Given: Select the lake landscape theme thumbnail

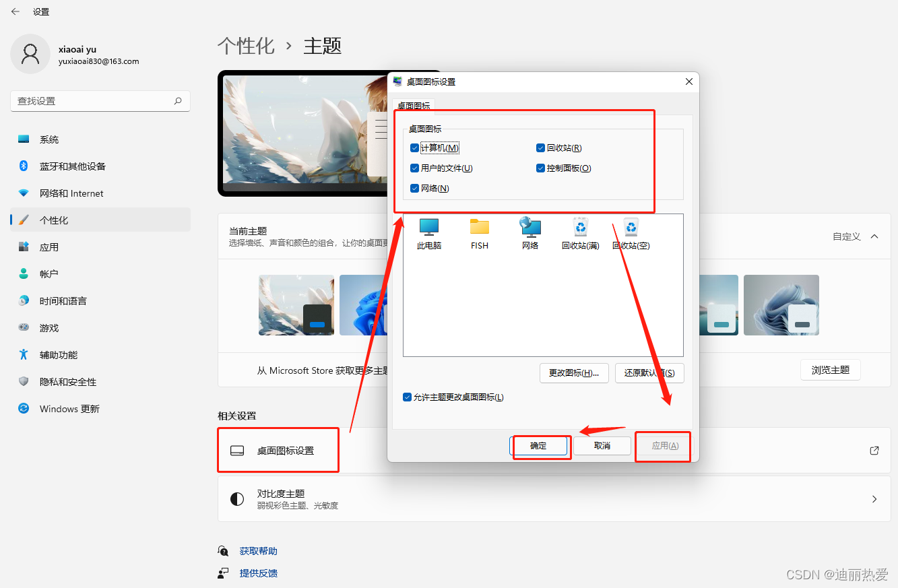Looking at the screenshot, I should tap(719, 305).
